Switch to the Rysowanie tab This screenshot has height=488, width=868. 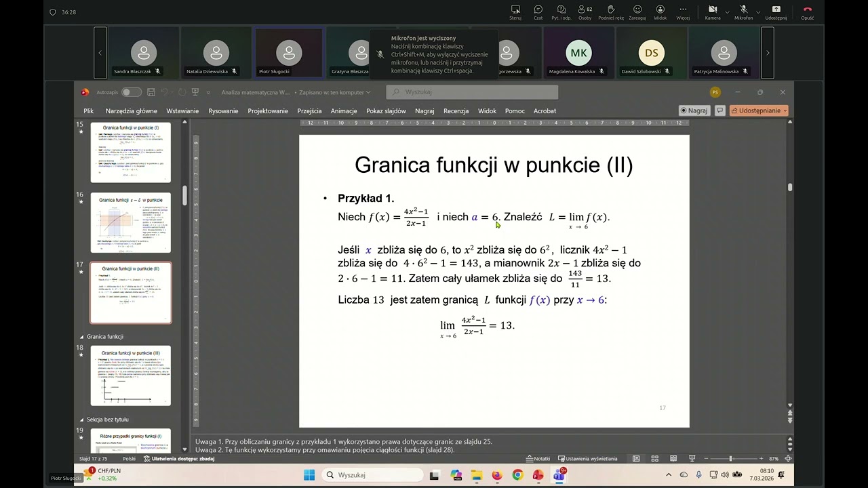(x=223, y=110)
